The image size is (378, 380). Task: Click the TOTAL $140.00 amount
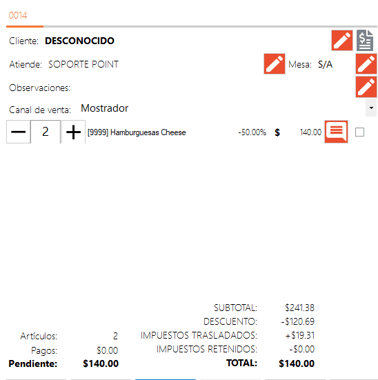click(297, 363)
